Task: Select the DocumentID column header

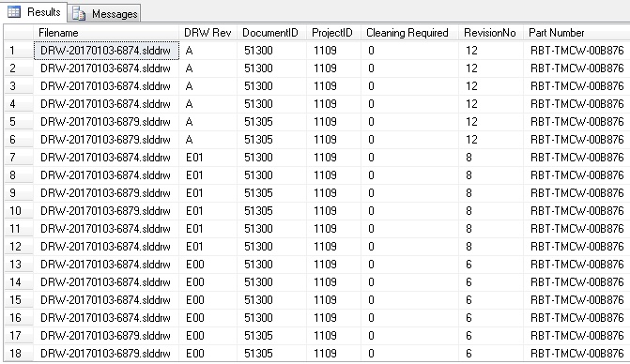Action: tap(271, 33)
